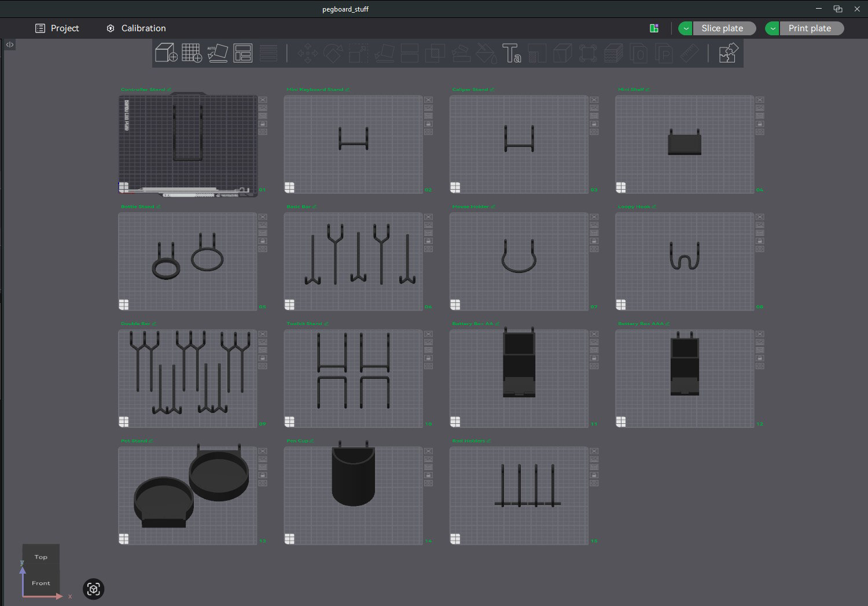Image resolution: width=868 pixels, height=606 pixels.
Task: Lock the Controller Stand plate
Action: 263,124
